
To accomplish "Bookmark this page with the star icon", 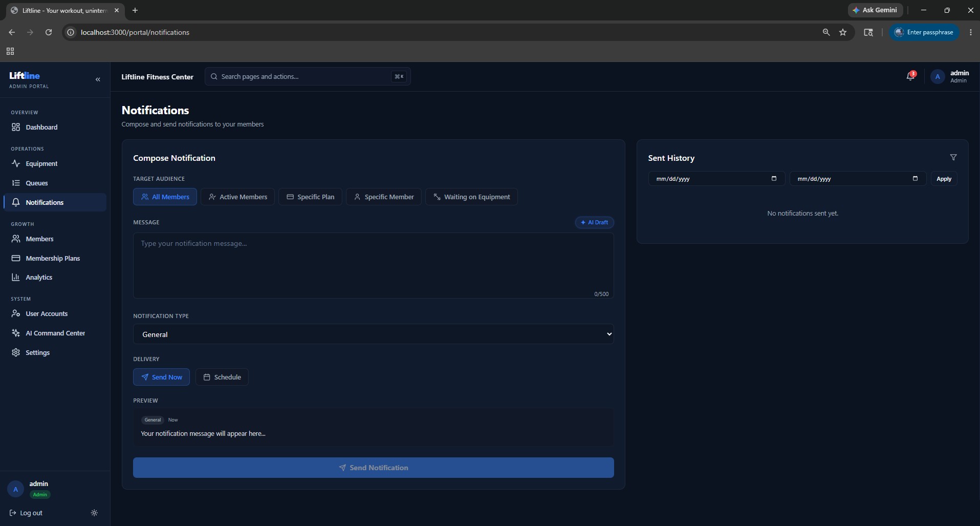I will click(x=843, y=32).
